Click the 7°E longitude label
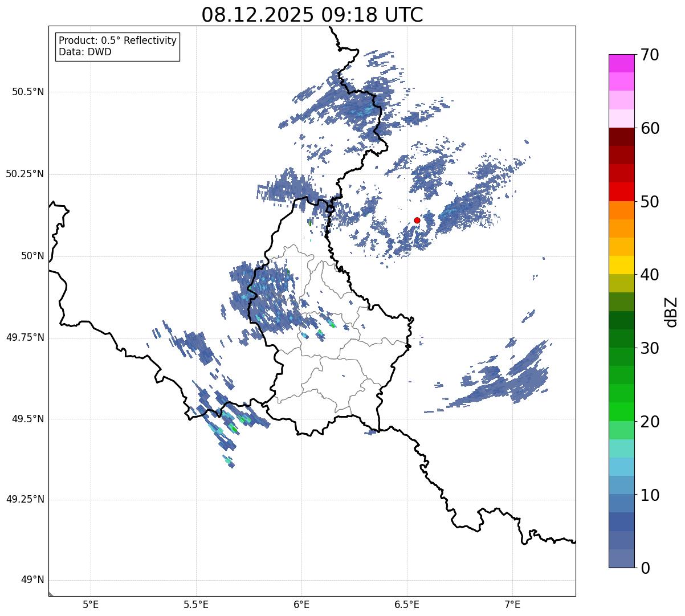Screen dimensions: 685x616 512,604
